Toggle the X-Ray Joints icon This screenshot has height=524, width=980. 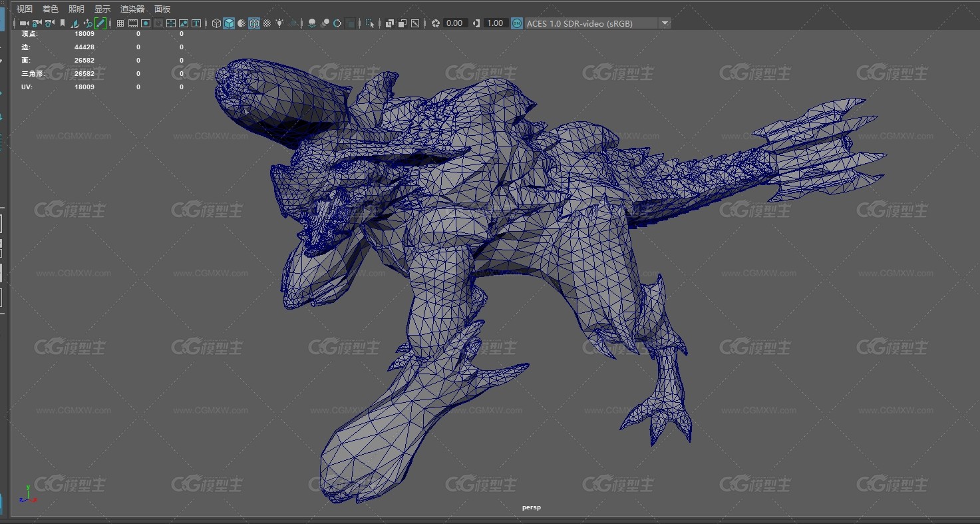(x=415, y=23)
